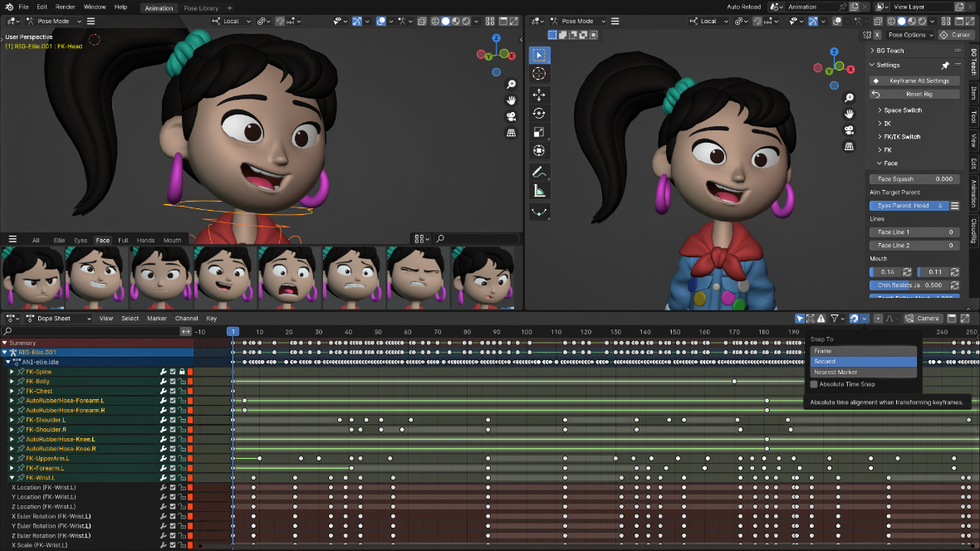
Task: Click the 3D Cursor tool icon
Action: point(539,74)
